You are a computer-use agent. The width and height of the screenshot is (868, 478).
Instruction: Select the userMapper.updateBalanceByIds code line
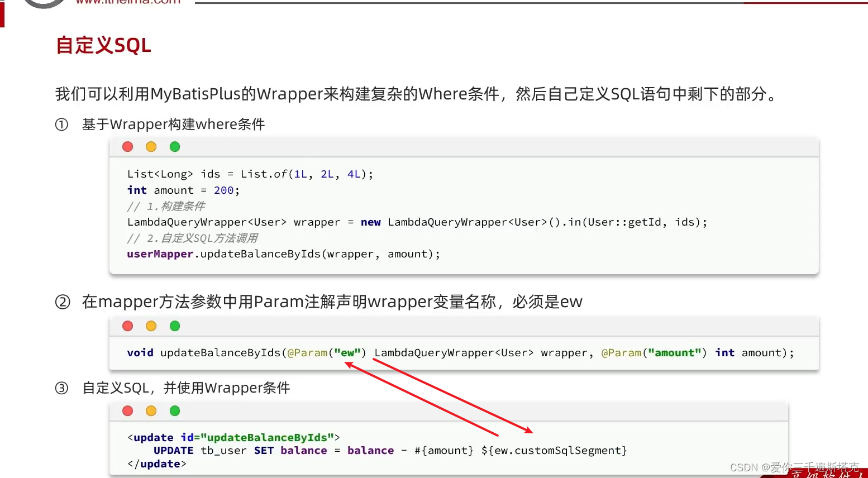283,254
